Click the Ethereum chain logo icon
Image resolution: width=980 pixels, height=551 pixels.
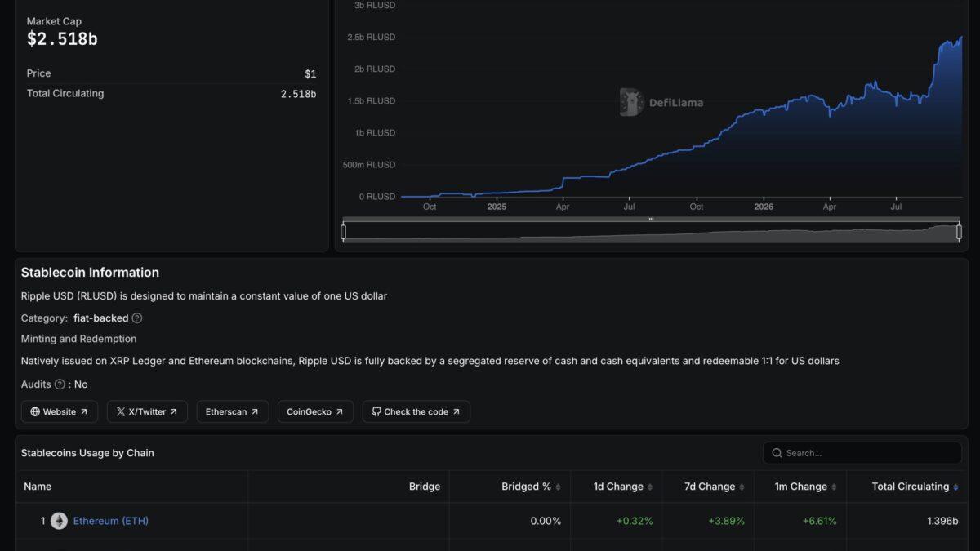pyautogui.click(x=59, y=521)
